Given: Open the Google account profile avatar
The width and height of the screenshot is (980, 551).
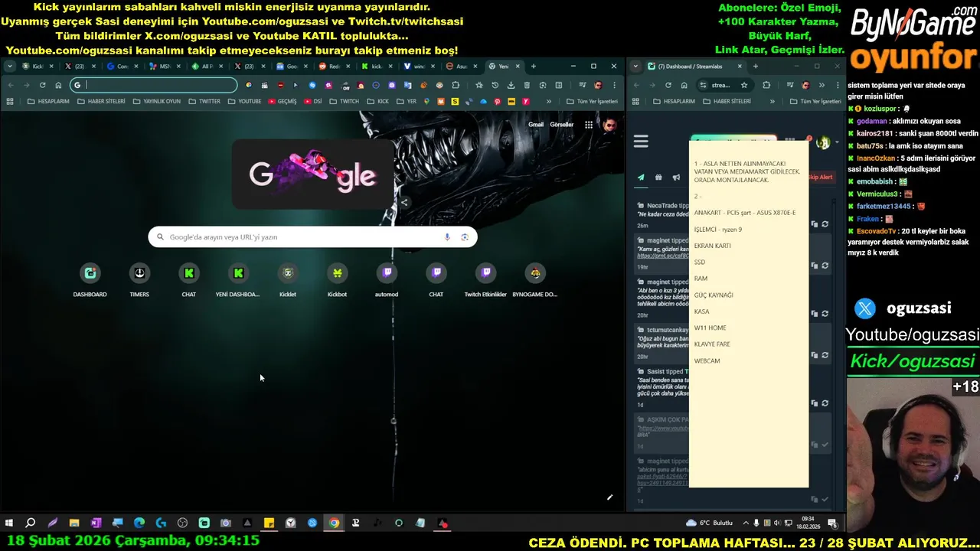Looking at the screenshot, I should pyautogui.click(x=609, y=125).
